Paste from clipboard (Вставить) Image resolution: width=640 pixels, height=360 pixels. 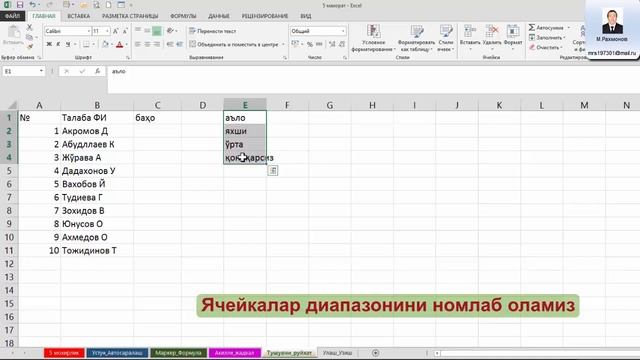click(13, 35)
